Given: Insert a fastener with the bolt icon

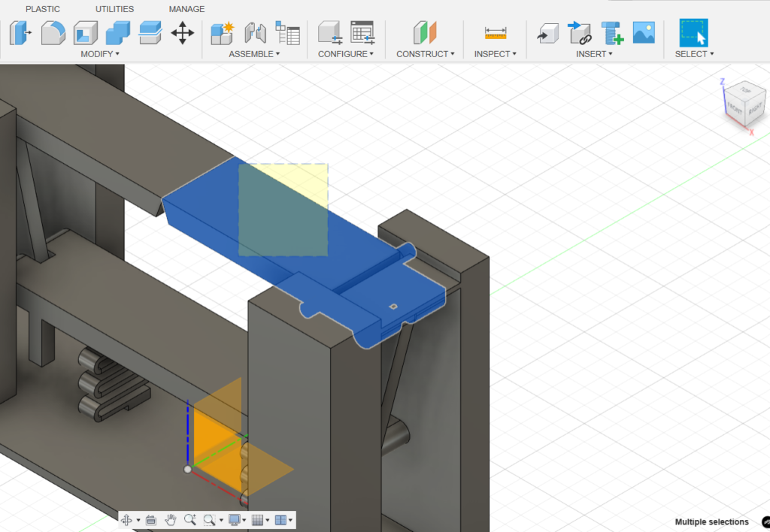Looking at the screenshot, I should (612, 33).
